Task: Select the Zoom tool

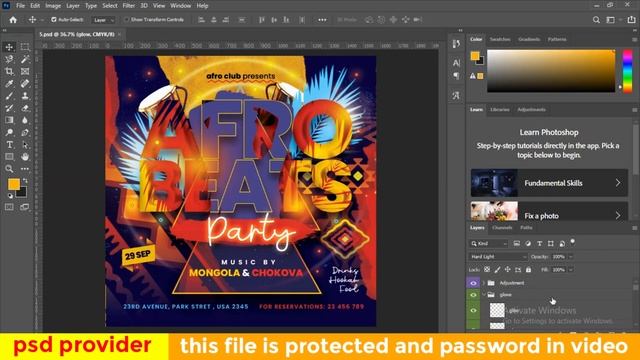Action: [9, 169]
